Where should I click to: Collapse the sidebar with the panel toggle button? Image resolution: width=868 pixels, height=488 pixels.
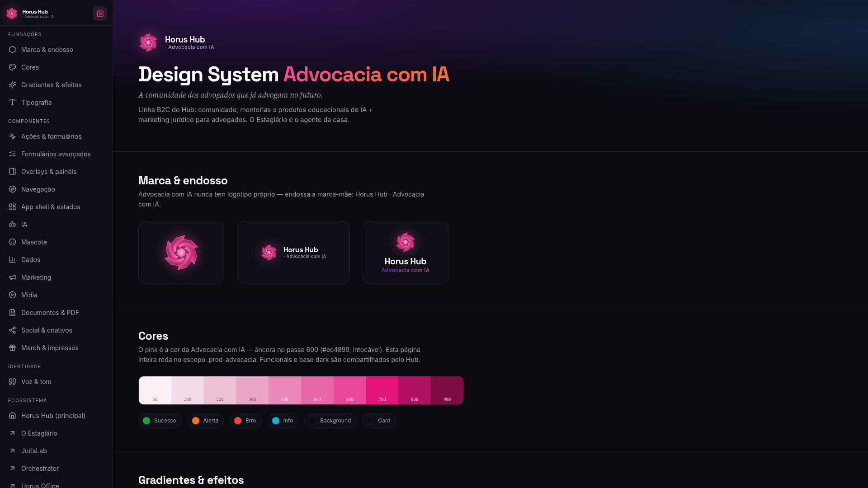point(100,14)
